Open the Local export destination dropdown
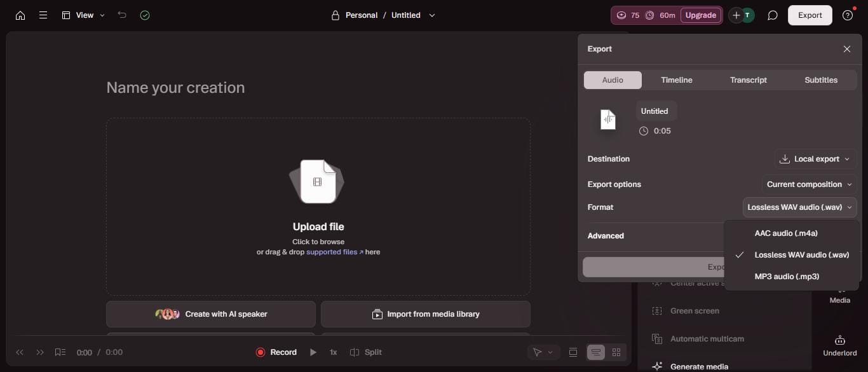This screenshot has height=372, width=868. click(815, 159)
